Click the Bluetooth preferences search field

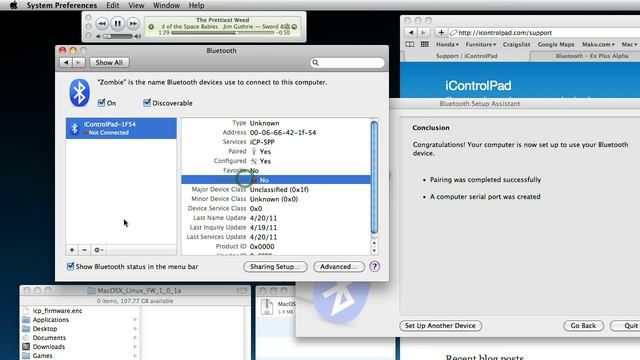point(347,62)
